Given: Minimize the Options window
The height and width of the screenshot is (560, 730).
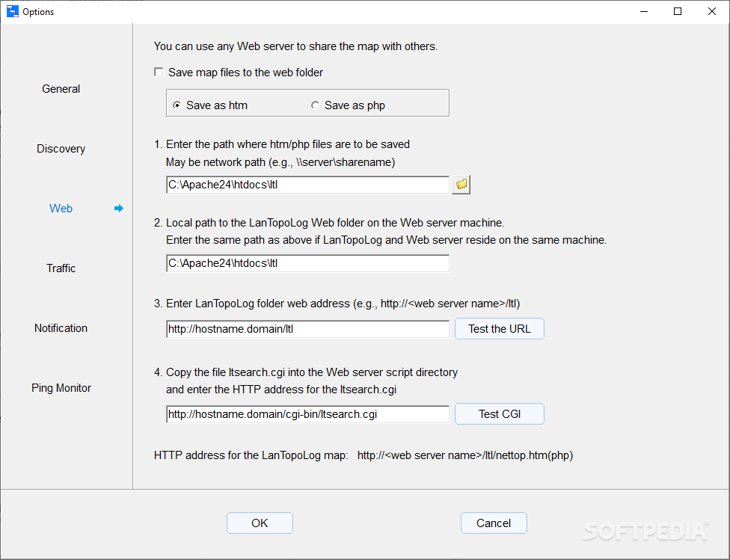Looking at the screenshot, I should [644, 11].
